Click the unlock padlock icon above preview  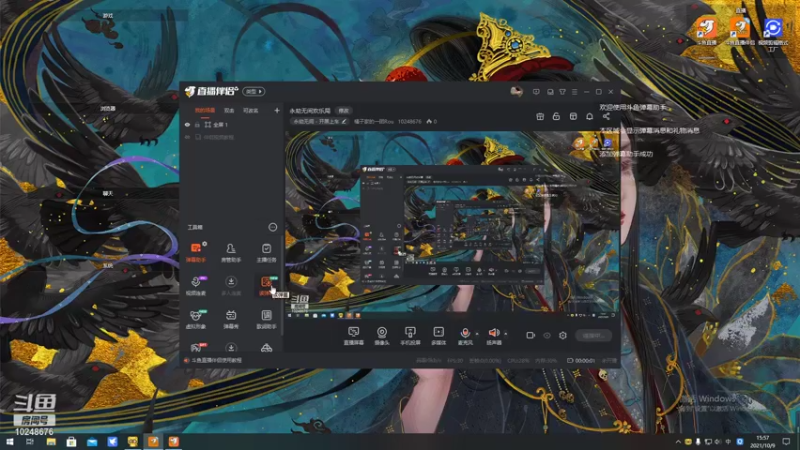pos(556,117)
